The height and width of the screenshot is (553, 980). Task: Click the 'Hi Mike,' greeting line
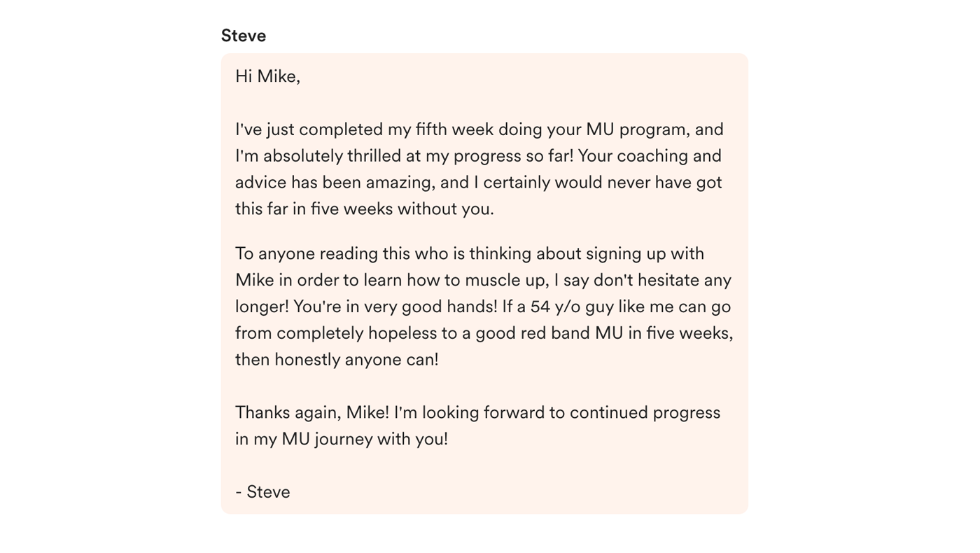pos(267,76)
